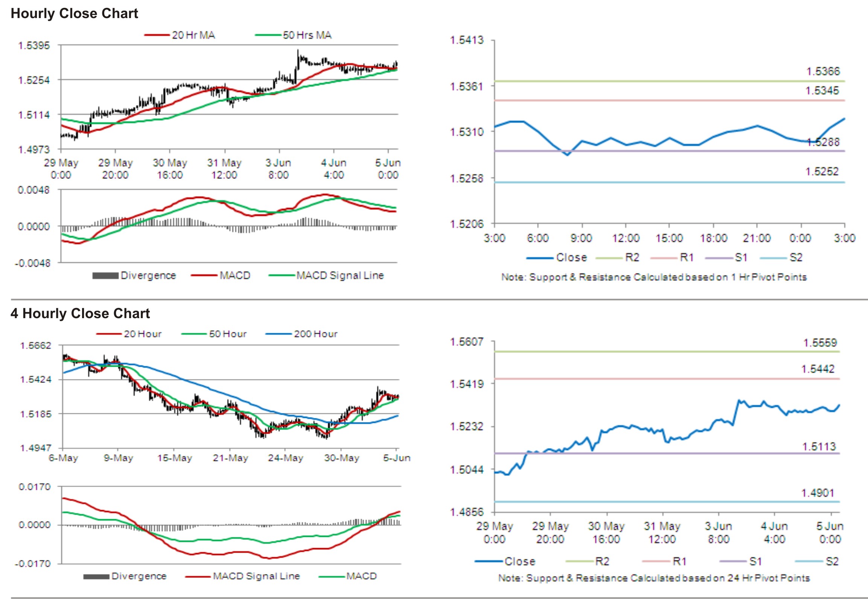Select the S2 value label "1.5252"
This screenshot has height=599, width=868.
point(822,172)
